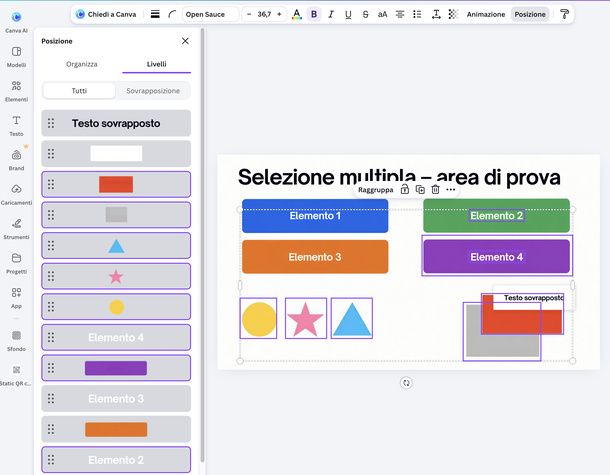Open Animazione panel
Screen dimensions: 610x475
tap(486, 14)
